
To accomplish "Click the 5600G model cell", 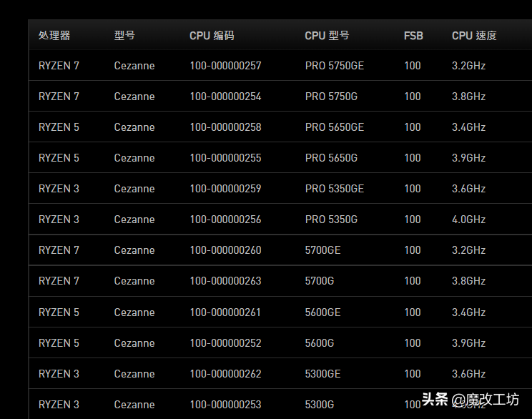I will pyautogui.click(x=319, y=343).
